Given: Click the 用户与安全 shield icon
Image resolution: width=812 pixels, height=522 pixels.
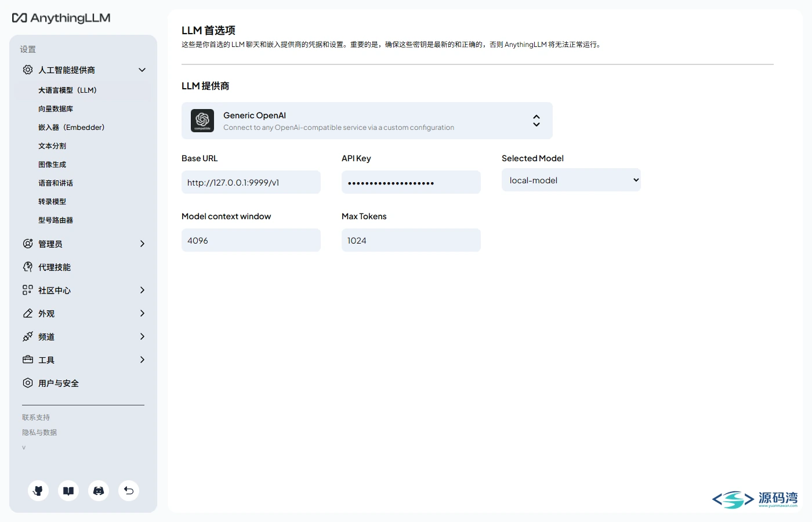Looking at the screenshot, I should click(28, 383).
